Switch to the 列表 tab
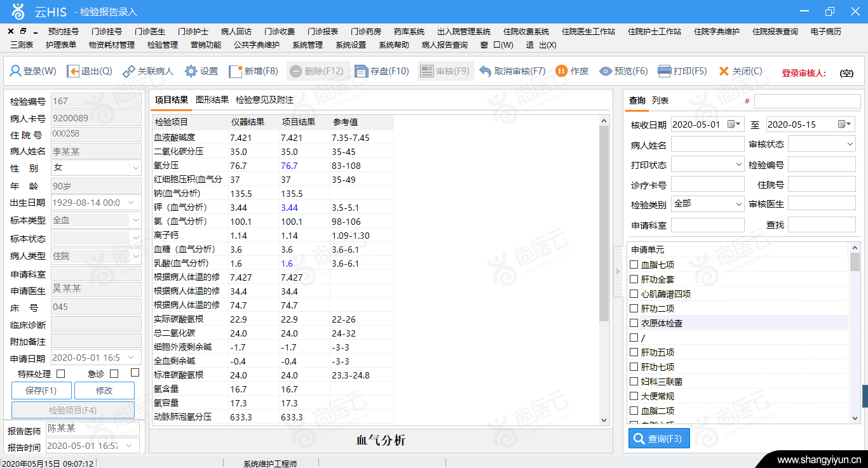The height and width of the screenshot is (468, 868). click(x=660, y=100)
